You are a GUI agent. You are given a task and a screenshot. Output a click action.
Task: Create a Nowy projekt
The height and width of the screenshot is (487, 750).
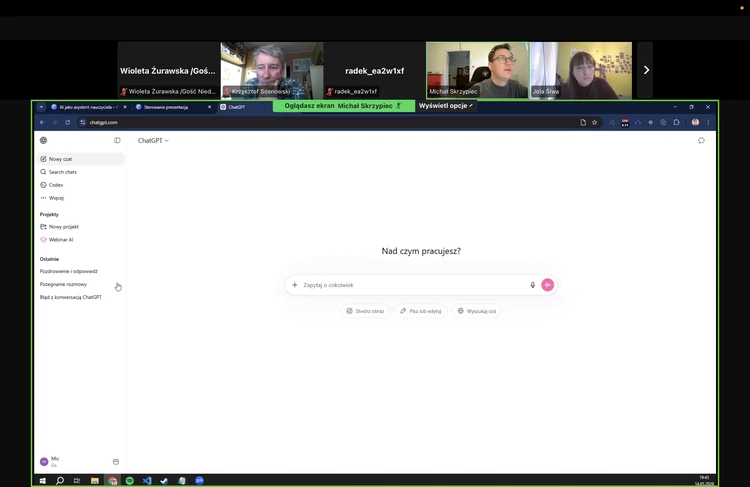80,227
